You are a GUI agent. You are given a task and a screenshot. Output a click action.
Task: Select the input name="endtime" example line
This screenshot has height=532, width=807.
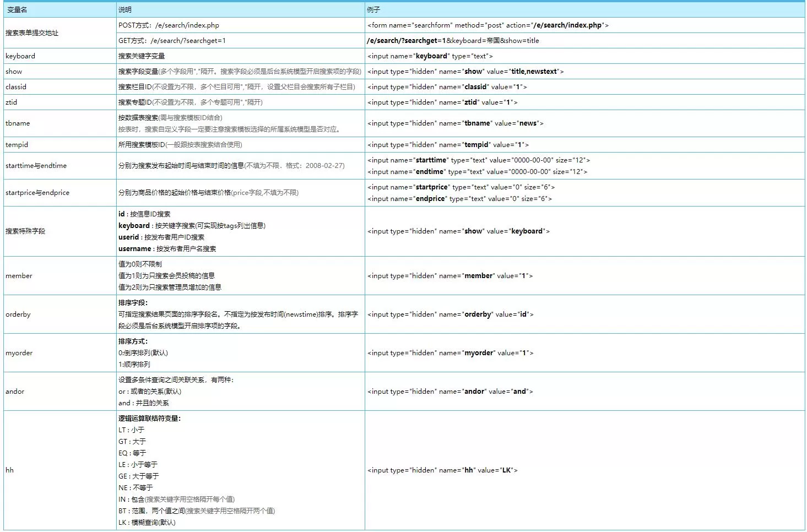pyautogui.click(x=477, y=172)
